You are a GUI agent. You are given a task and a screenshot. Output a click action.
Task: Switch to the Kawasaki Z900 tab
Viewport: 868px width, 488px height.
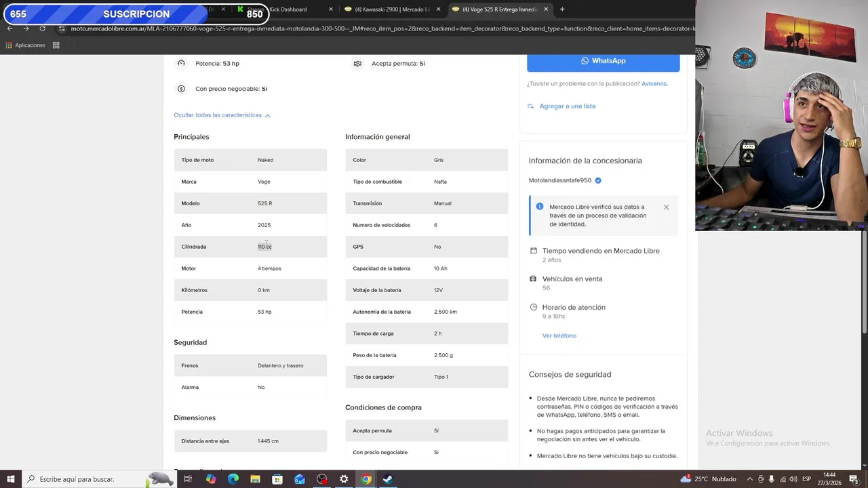coord(392,9)
